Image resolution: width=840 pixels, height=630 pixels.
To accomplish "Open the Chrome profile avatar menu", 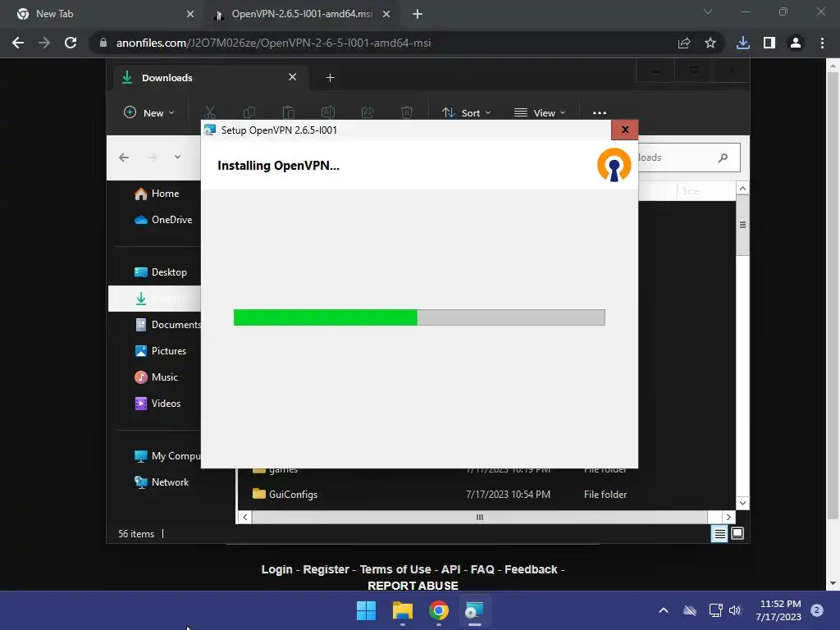I will point(796,43).
